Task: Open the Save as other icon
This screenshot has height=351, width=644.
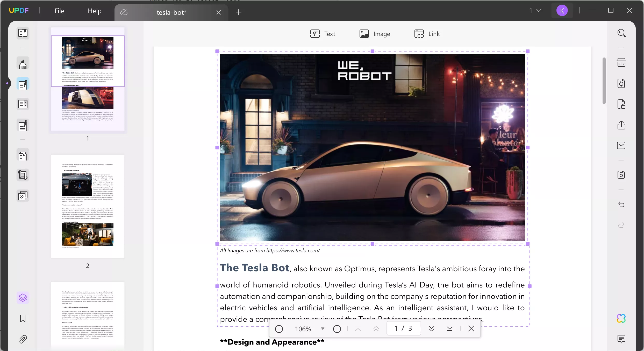Action: point(621,175)
